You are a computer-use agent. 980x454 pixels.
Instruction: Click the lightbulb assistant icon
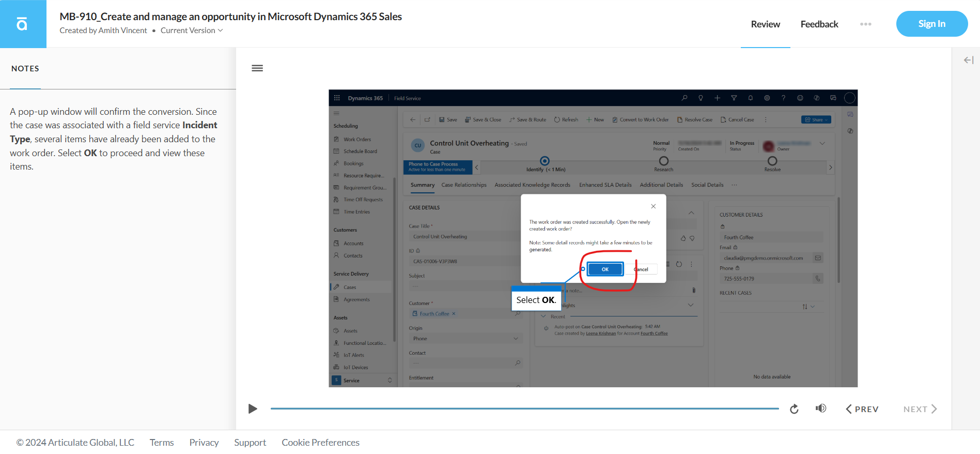tap(701, 98)
